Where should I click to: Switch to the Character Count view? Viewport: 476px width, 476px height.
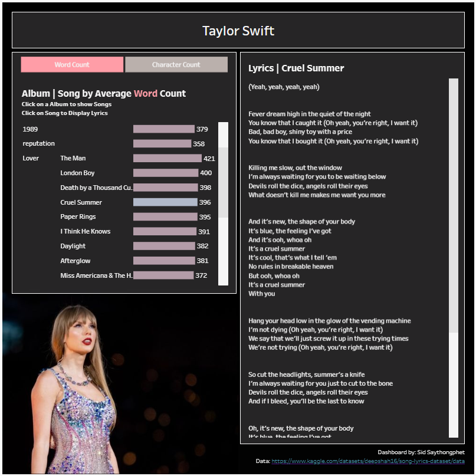(x=176, y=64)
